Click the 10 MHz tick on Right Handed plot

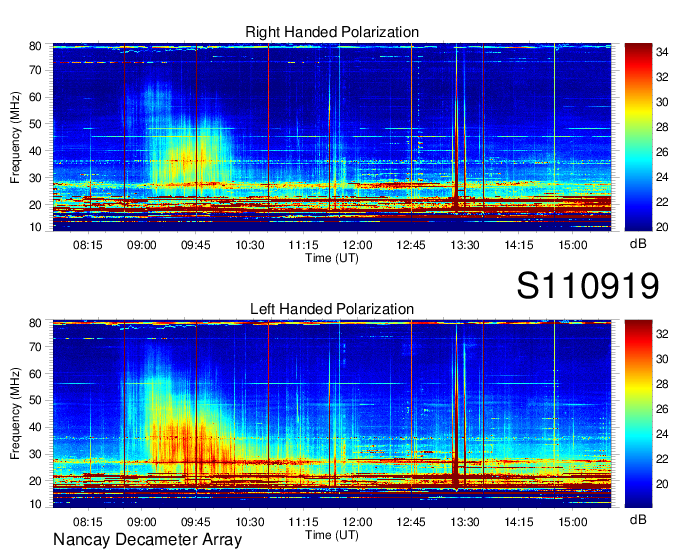click(x=36, y=227)
